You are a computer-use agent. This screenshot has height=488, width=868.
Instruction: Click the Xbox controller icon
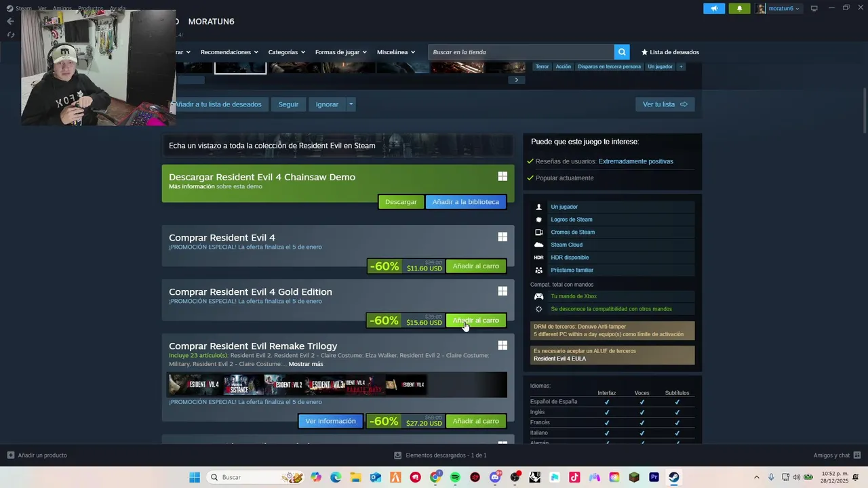coord(539,296)
